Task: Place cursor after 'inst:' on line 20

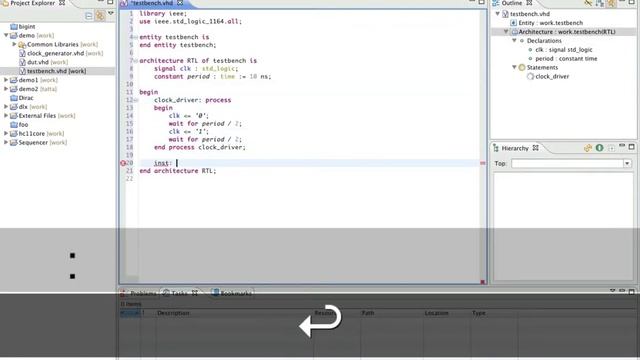Action: pyautogui.click(x=177, y=163)
